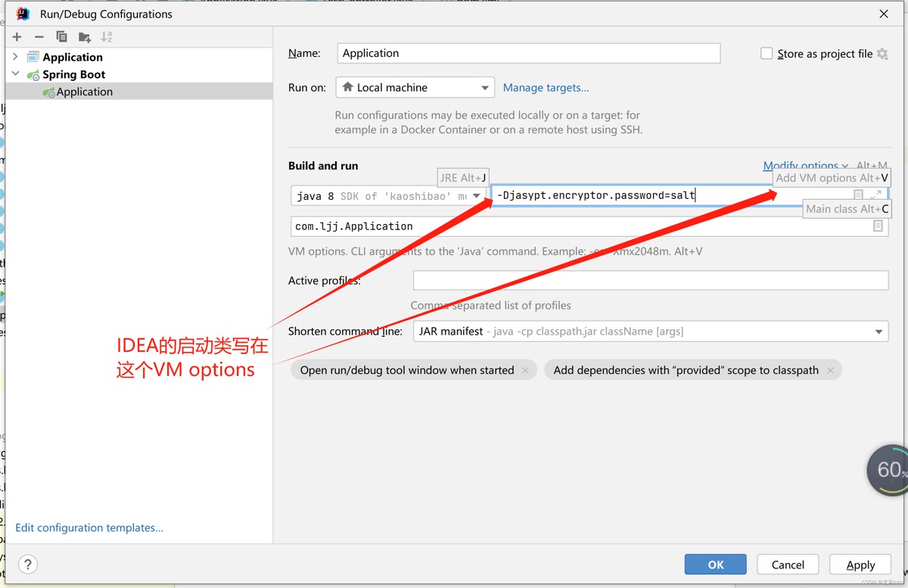Open the Modify options menu

click(804, 166)
